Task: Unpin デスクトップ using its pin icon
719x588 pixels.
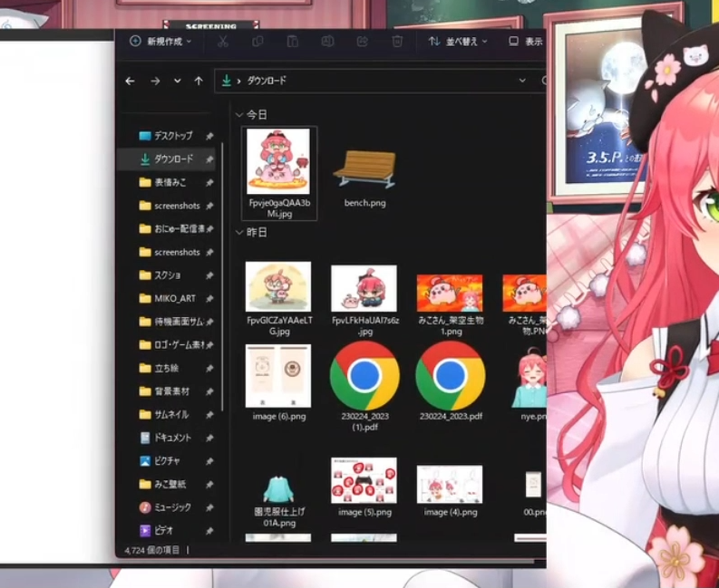Action: click(209, 136)
